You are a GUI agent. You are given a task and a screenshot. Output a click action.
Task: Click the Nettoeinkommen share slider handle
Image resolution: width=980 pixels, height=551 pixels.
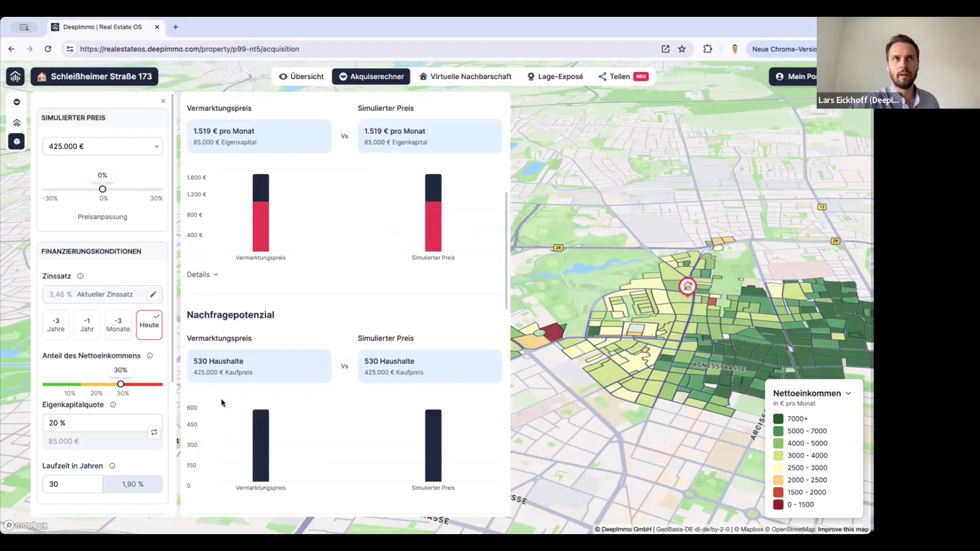pyautogui.click(x=120, y=384)
